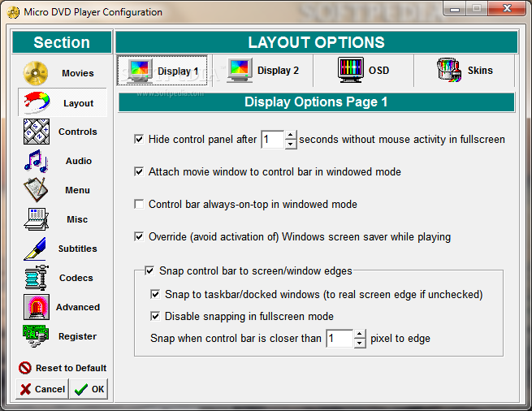
Task: Open the Skins tab label
Action: coord(480,70)
